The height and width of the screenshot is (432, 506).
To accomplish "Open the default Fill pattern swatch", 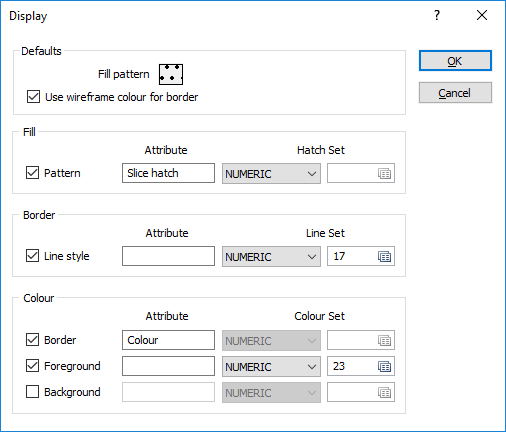I will 171,74.
